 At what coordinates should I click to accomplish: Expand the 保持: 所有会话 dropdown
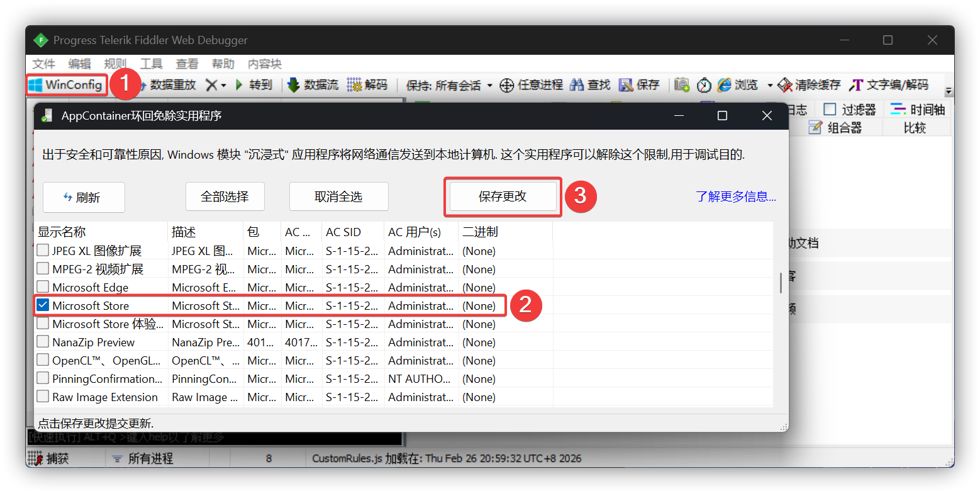point(489,86)
